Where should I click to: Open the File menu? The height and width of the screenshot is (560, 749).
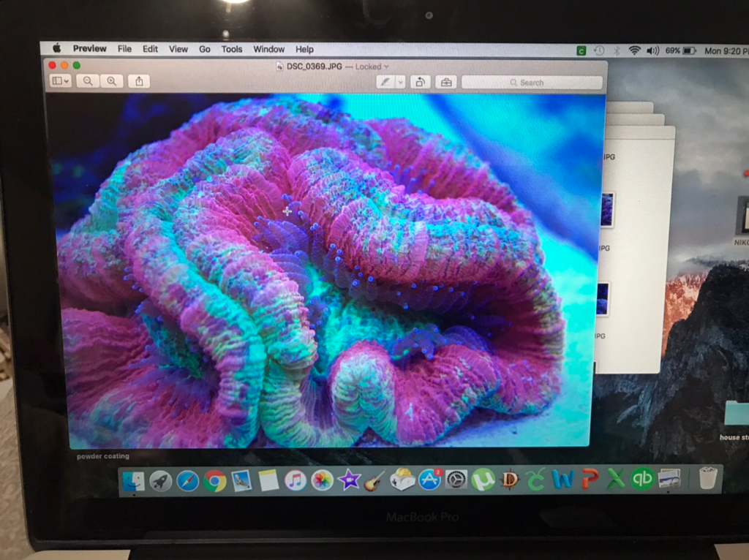(x=124, y=49)
